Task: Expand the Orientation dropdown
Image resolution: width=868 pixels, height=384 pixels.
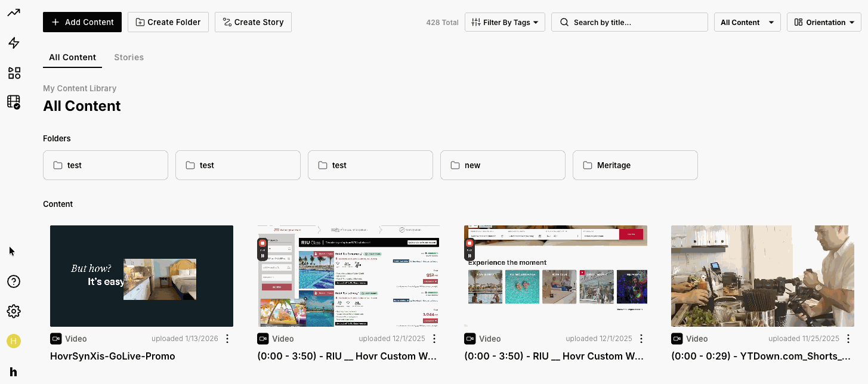Action: click(823, 22)
